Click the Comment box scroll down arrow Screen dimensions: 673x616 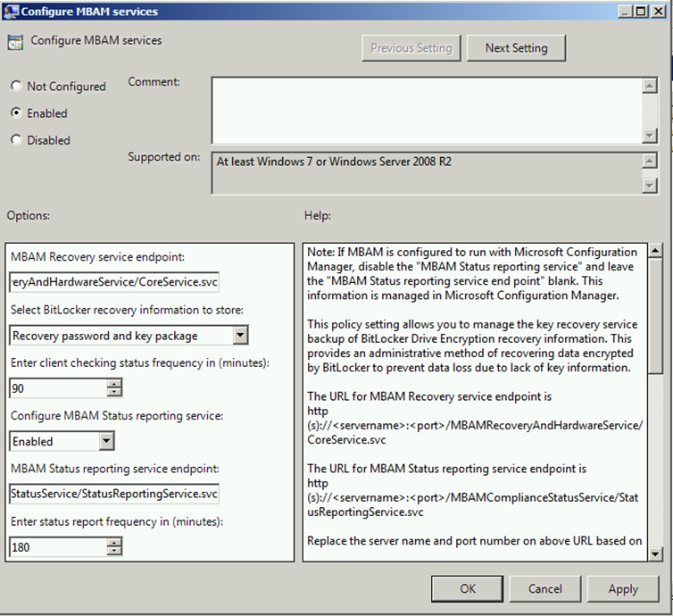(650, 136)
